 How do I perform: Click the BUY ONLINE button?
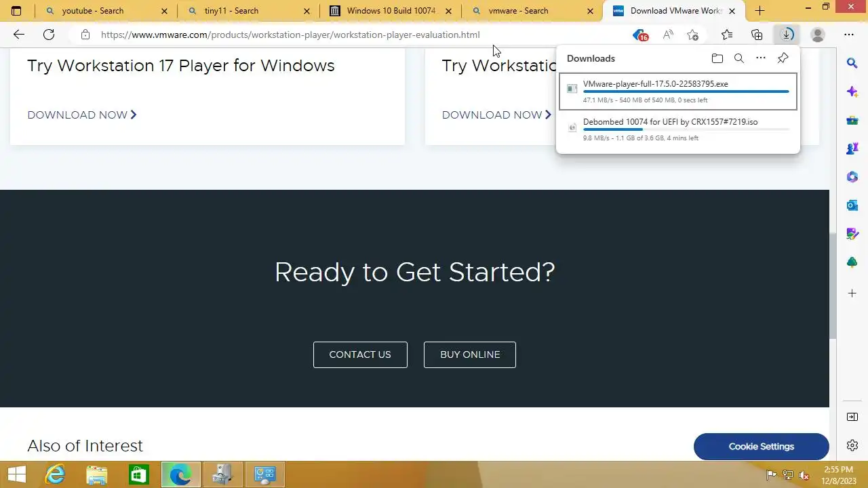point(470,354)
